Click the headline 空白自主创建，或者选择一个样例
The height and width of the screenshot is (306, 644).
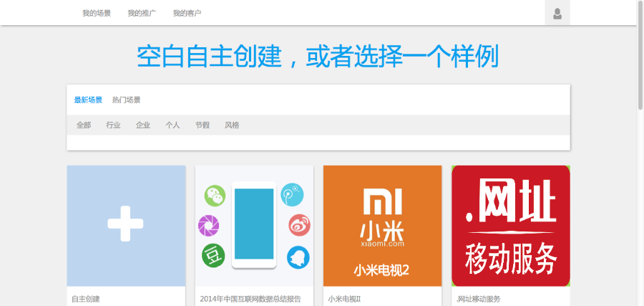click(318, 57)
